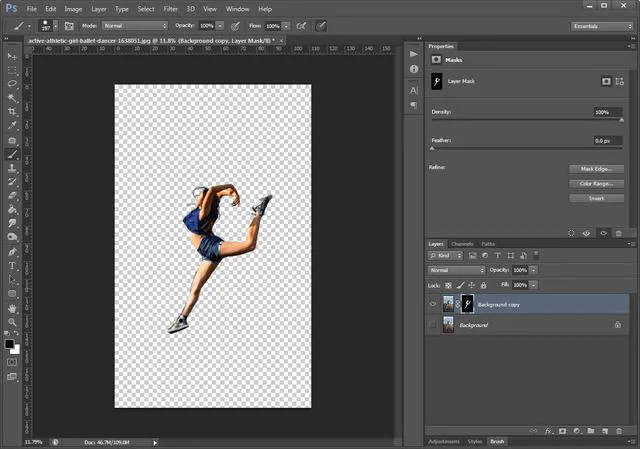Select the layer mask thumbnail of Background copy
Image resolution: width=640 pixels, height=449 pixels.
pyautogui.click(x=467, y=304)
